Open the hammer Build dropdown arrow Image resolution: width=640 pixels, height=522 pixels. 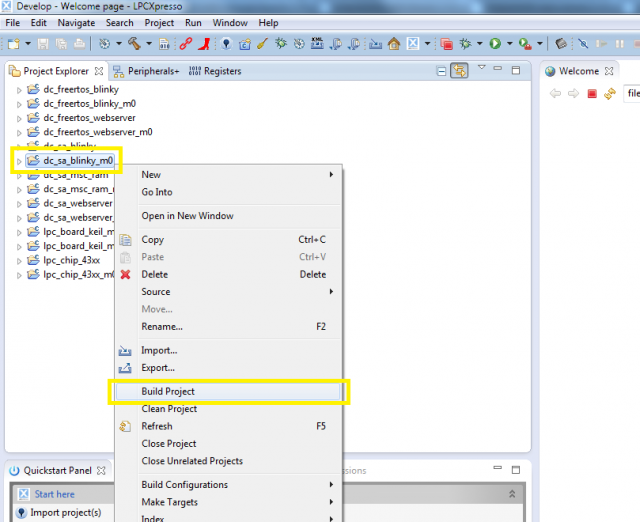(149, 43)
